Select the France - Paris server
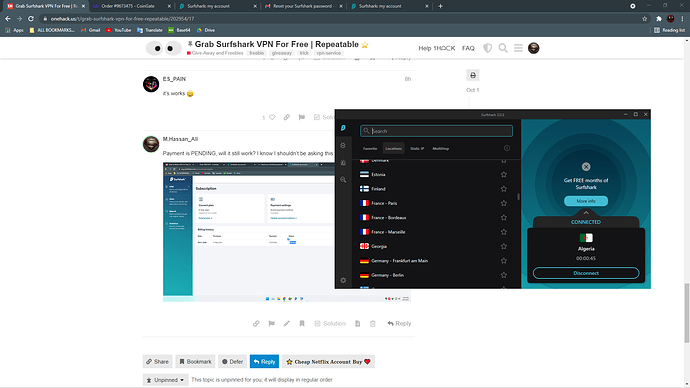Image resolution: width=690 pixels, height=388 pixels. tap(433, 203)
